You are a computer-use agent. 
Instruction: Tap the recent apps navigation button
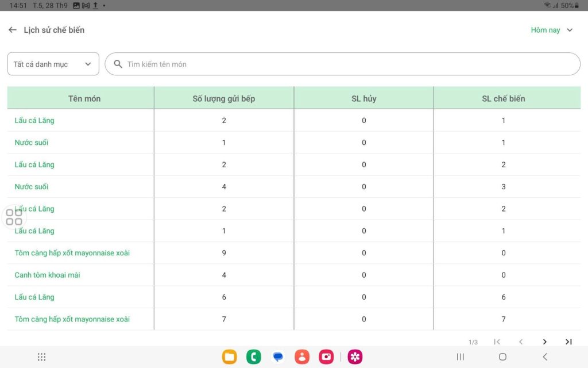click(x=460, y=357)
